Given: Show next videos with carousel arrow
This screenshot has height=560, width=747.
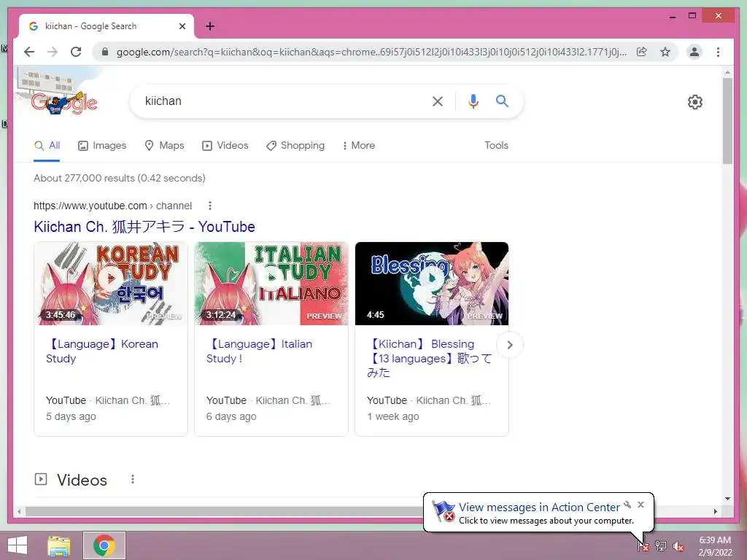Looking at the screenshot, I should tap(510, 345).
